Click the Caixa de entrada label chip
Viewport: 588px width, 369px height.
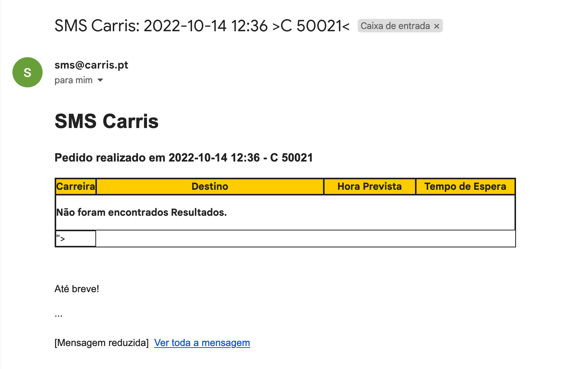pos(395,26)
